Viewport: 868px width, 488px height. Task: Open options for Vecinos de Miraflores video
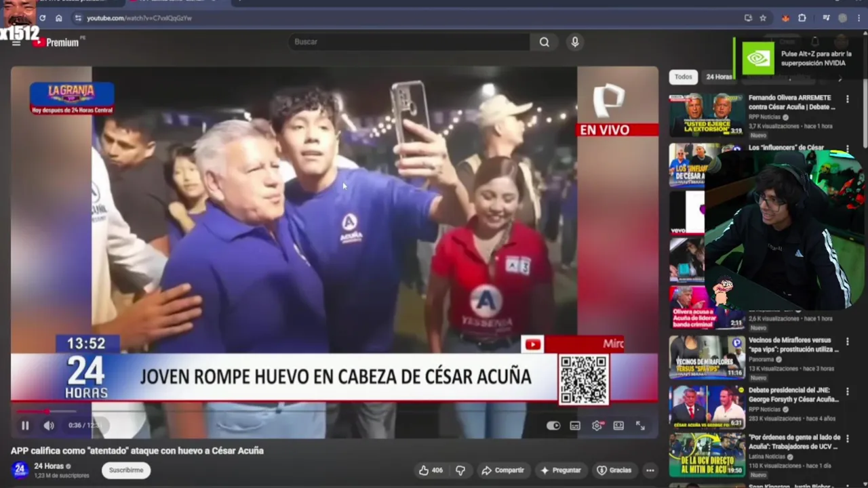coord(847,342)
